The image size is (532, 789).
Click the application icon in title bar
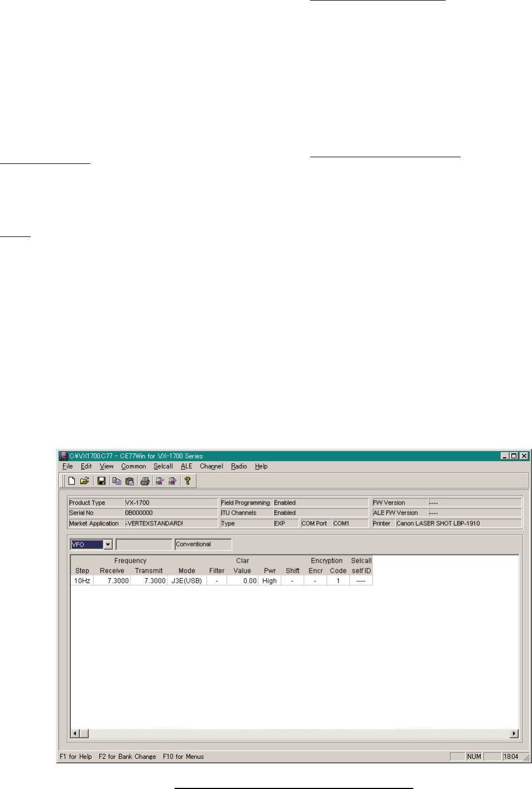pos(64,456)
